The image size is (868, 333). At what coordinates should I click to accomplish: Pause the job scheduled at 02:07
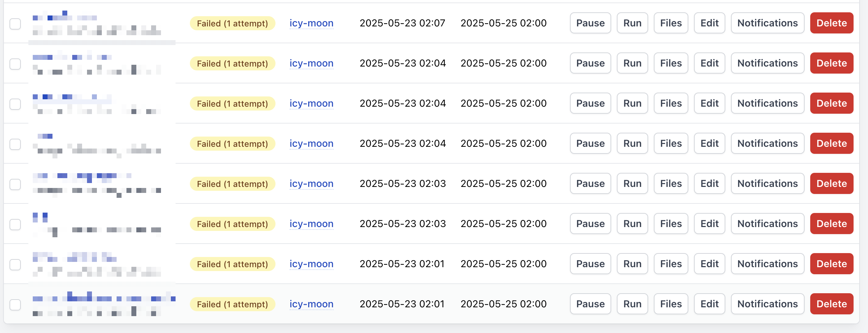(x=590, y=23)
